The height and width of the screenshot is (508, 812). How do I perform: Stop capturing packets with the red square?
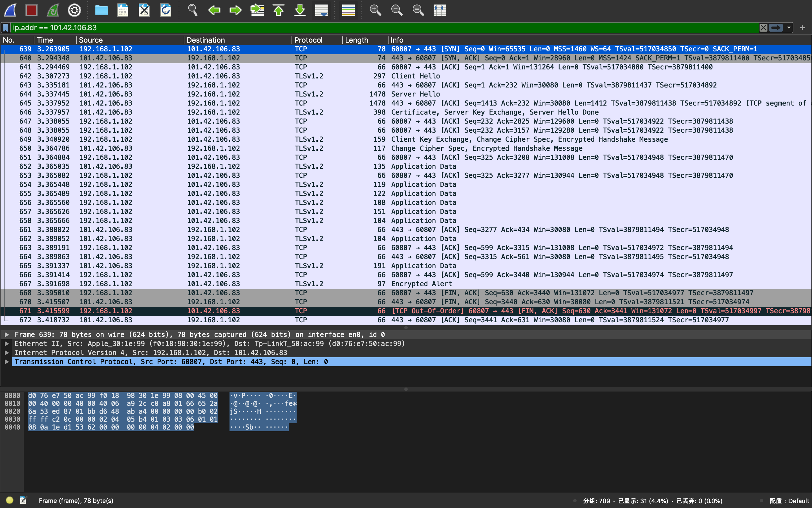tap(32, 10)
